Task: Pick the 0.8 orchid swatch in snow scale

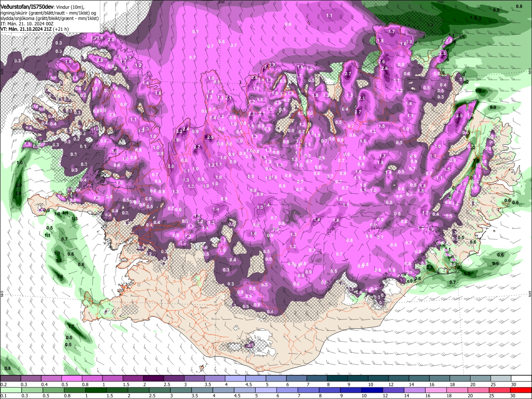Action: coord(92,378)
